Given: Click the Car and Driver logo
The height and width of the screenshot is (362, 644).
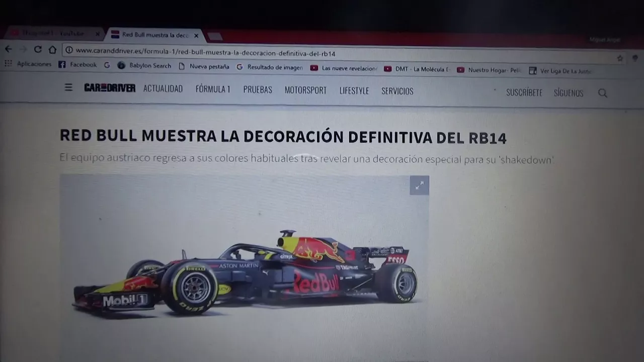Looking at the screenshot, I should (x=110, y=88).
